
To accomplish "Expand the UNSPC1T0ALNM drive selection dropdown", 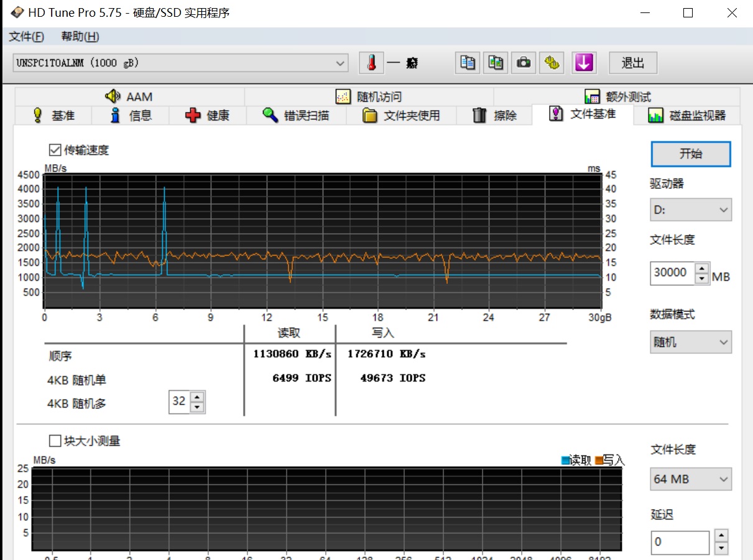I will (x=340, y=63).
